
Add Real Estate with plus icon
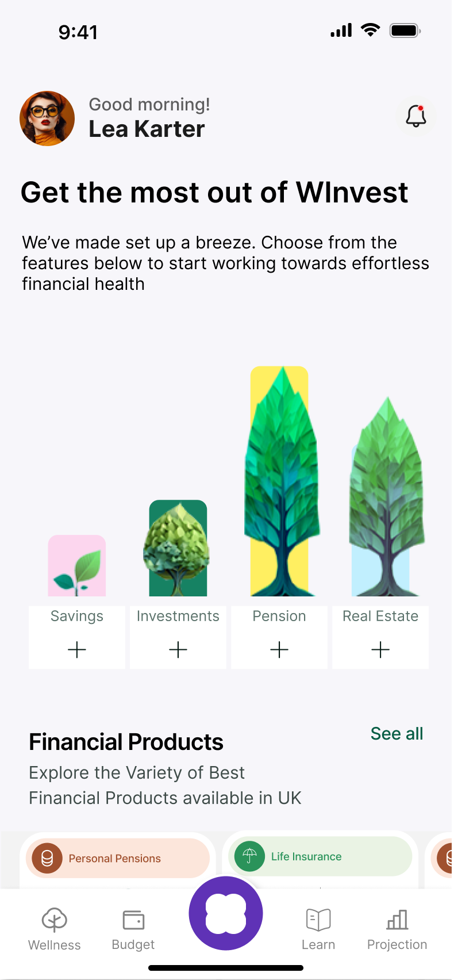point(380,650)
